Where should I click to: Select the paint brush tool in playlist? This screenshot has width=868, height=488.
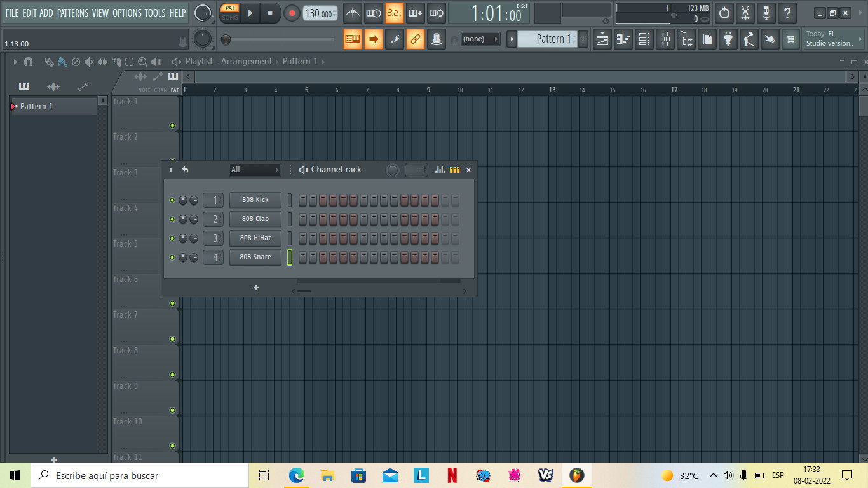[62, 62]
